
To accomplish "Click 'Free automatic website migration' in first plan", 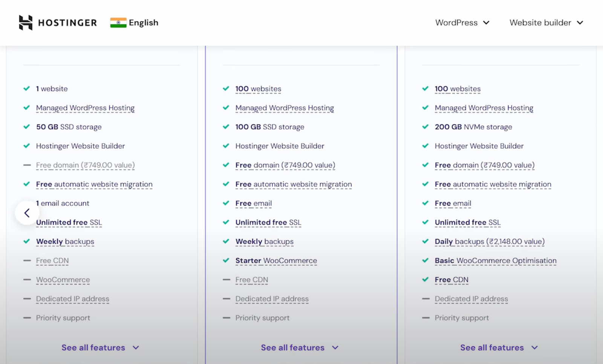I will point(94,184).
